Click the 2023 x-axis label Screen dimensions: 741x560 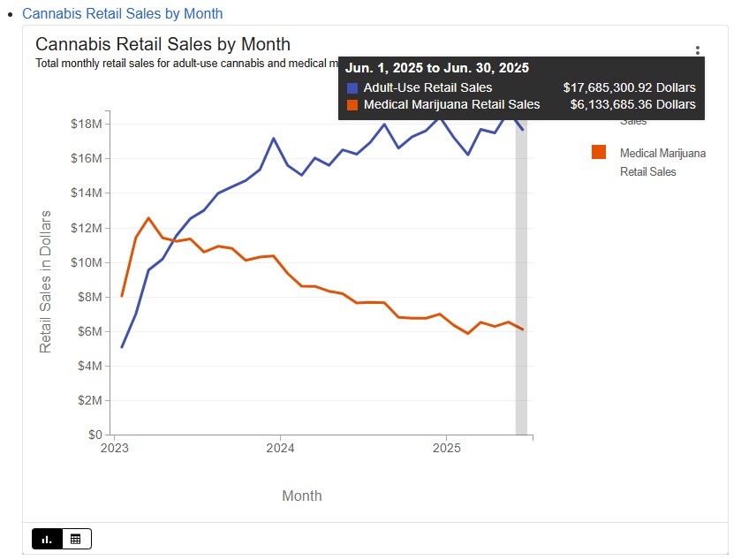114,448
